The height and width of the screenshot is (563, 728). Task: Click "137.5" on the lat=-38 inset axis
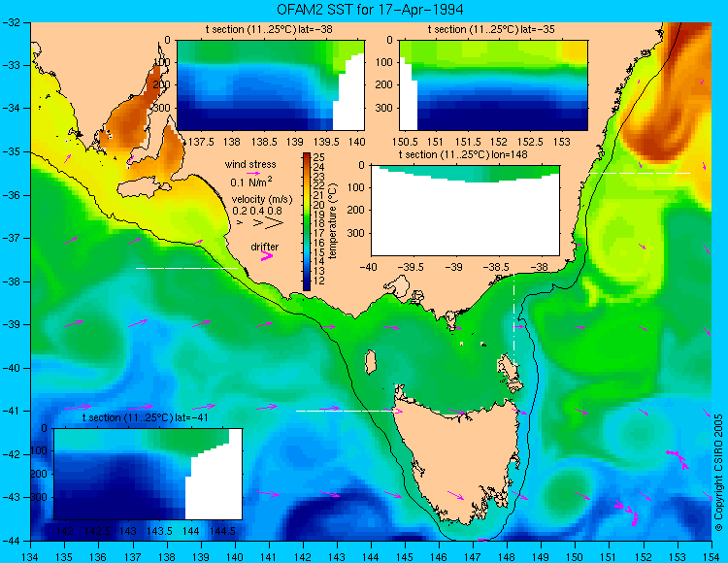201,142
